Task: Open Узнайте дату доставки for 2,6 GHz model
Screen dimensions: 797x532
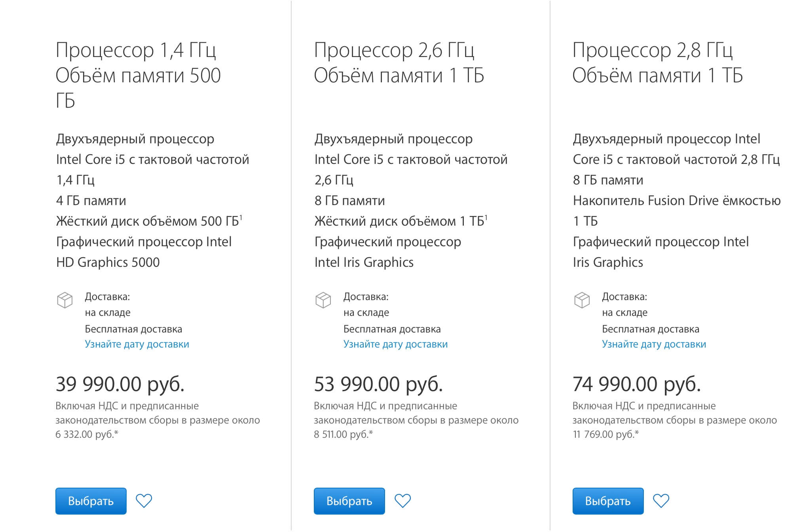Action: (395, 344)
